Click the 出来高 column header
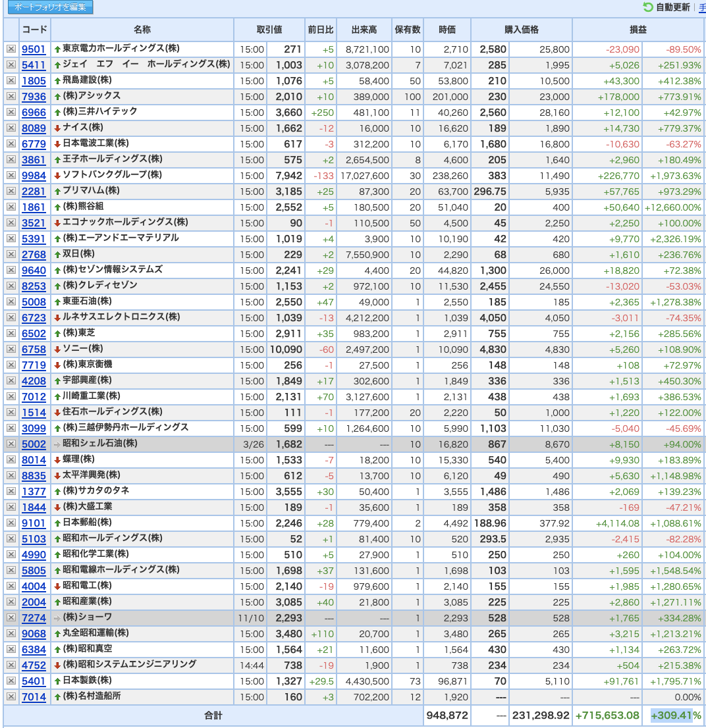706x728 pixels. point(364,30)
